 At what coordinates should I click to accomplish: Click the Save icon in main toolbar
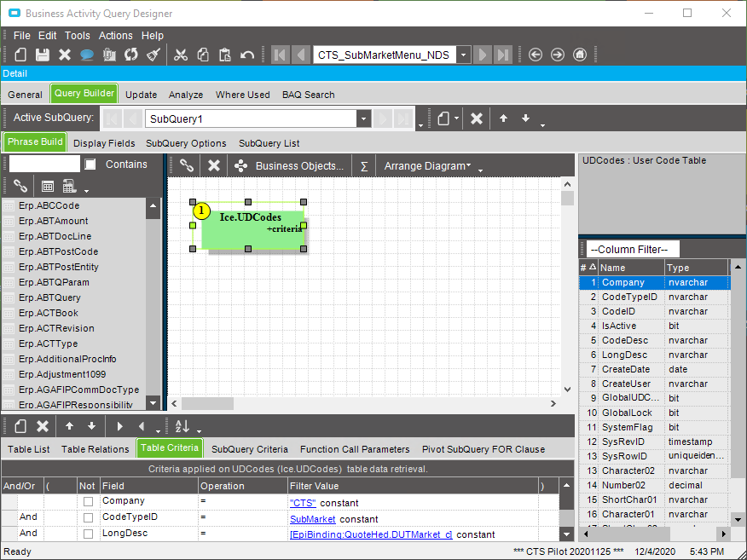coord(43,55)
